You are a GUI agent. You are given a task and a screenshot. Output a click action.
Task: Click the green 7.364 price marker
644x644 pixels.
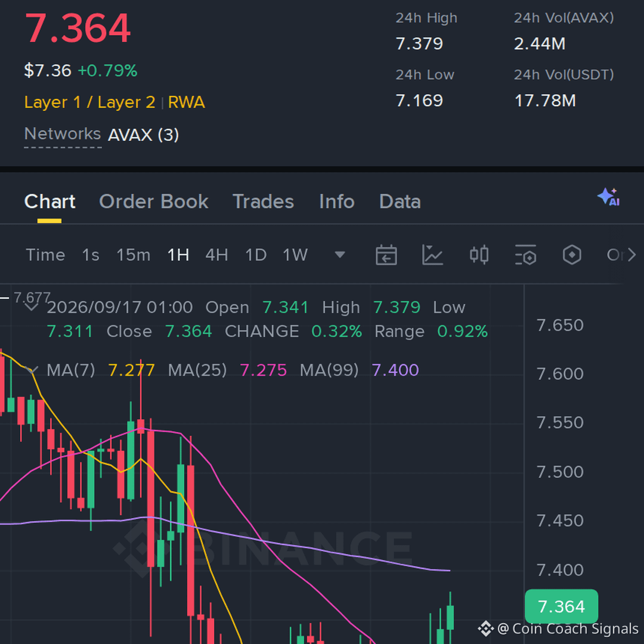point(561,606)
